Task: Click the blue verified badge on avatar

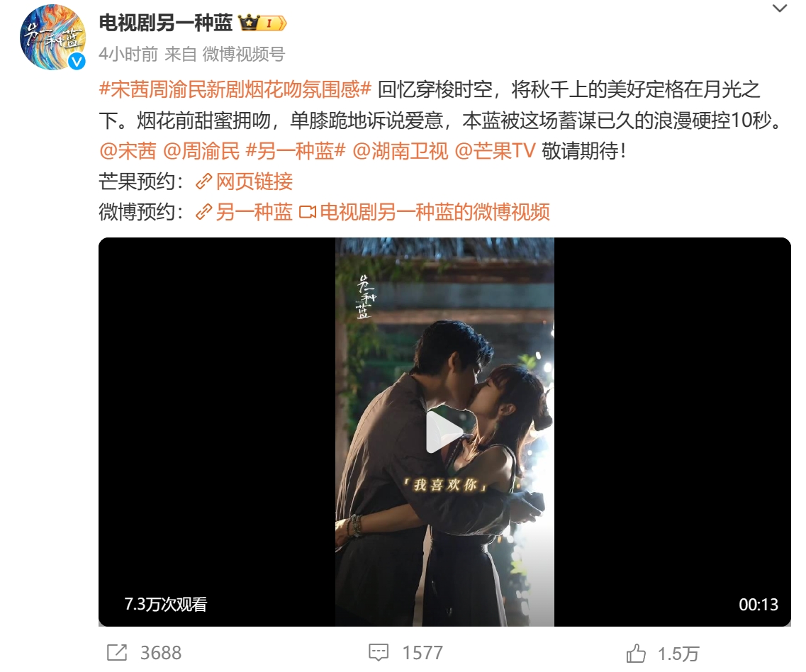Action: click(x=77, y=62)
